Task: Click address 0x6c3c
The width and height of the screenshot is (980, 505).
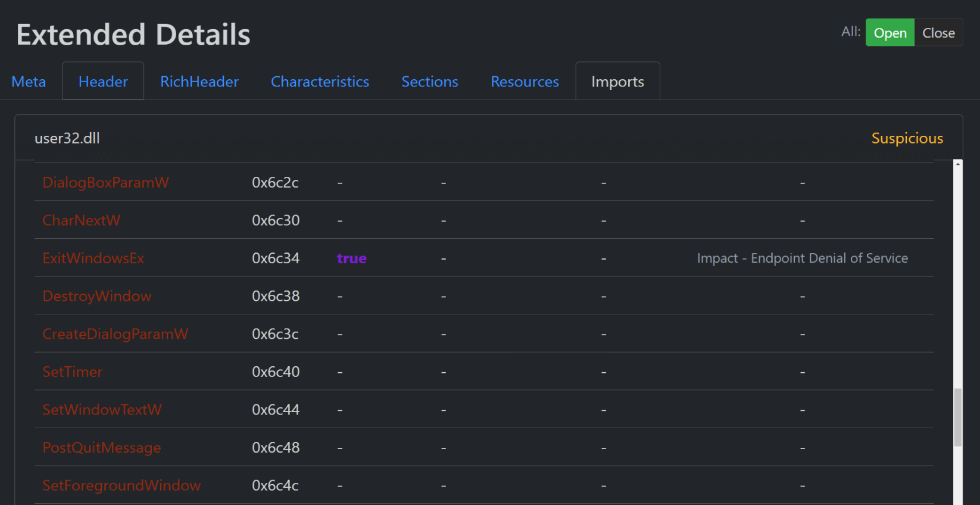Action: [275, 334]
